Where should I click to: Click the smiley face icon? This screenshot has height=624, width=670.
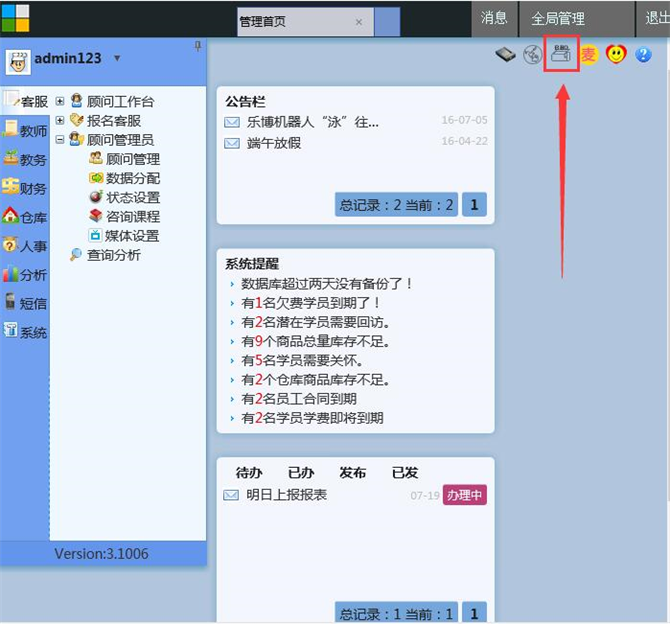pyautogui.click(x=616, y=54)
